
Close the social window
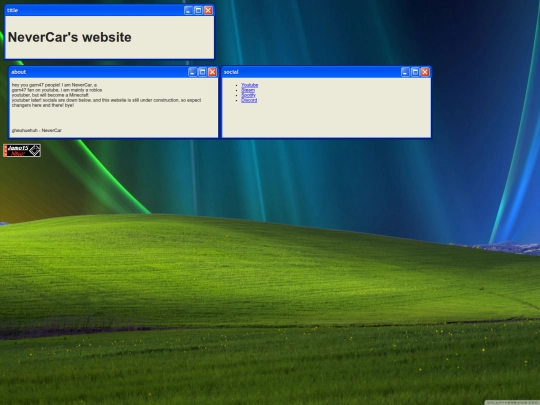click(x=425, y=72)
